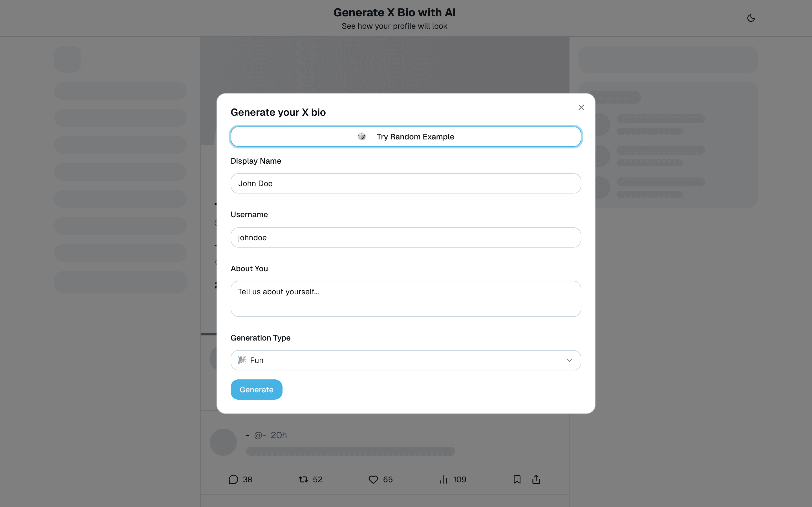
Task: Like the post with heart icon
Action: 373,479
